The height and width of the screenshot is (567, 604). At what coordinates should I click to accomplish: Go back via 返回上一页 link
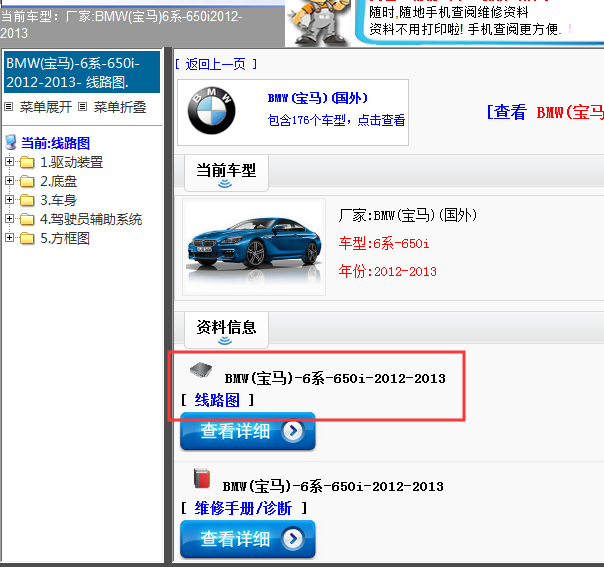coord(216,64)
